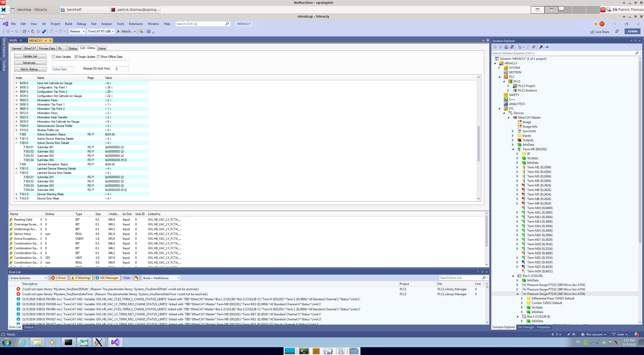Click the New Project toolbar icon
The height and width of the screenshot is (355, 644).
(24, 31)
